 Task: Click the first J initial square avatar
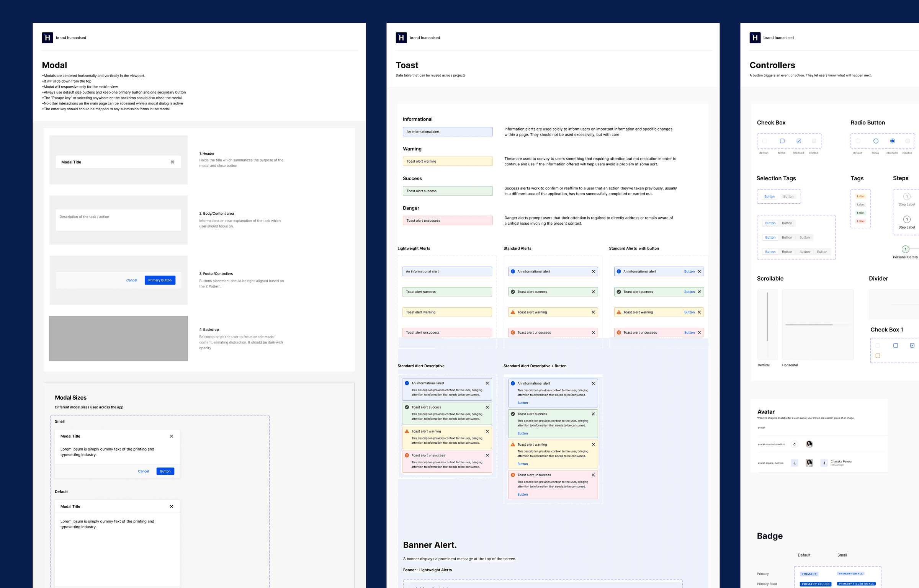click(795, 463)
